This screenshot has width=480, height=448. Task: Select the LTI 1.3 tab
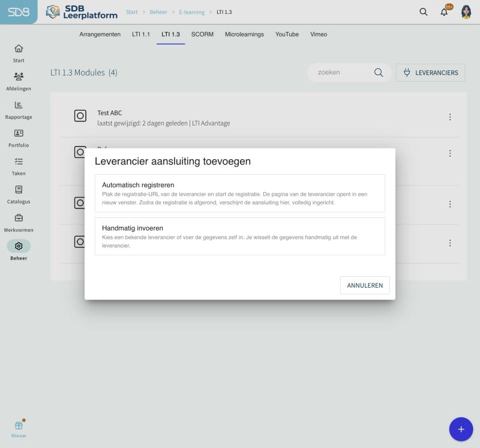[x=170, y=34]
